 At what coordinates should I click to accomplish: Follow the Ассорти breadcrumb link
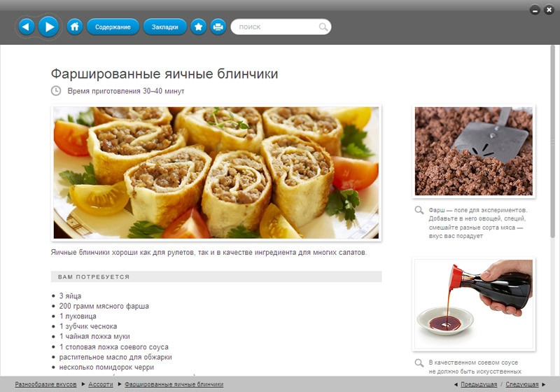(x=101, y=384)
